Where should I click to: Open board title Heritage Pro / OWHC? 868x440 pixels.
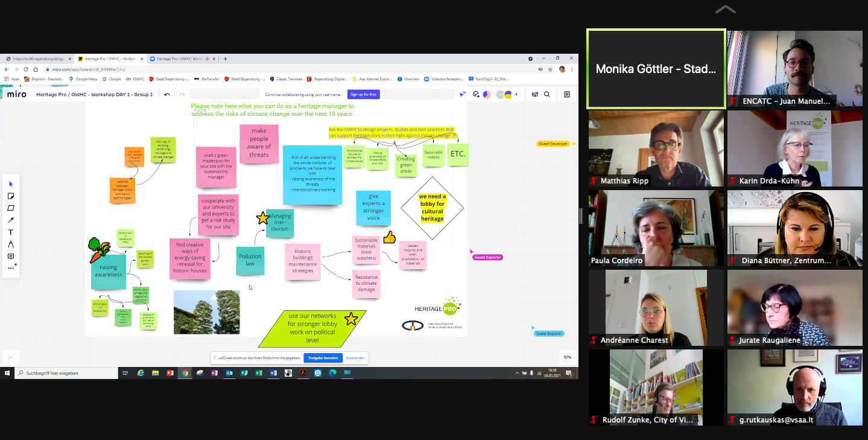pyautogui.click(x=94, y=94)
